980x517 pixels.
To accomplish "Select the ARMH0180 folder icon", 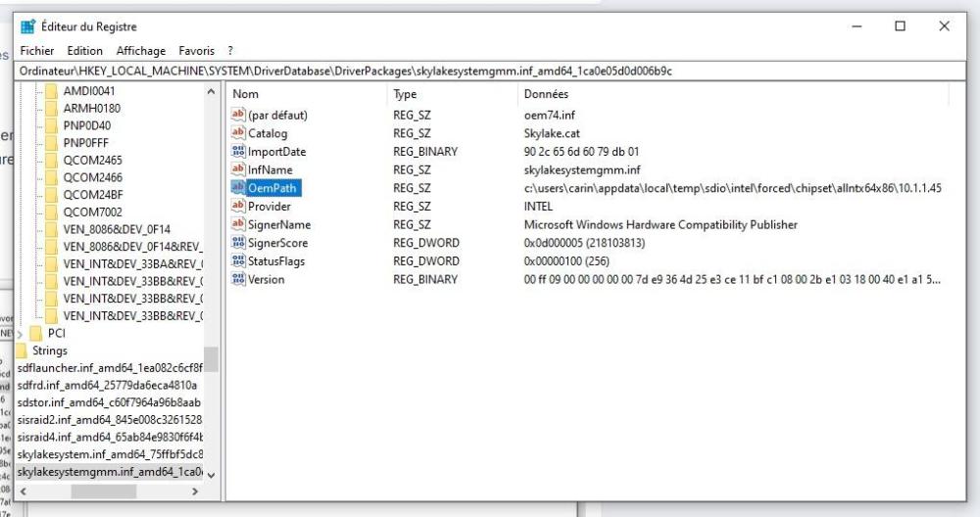I will (51, 108).
